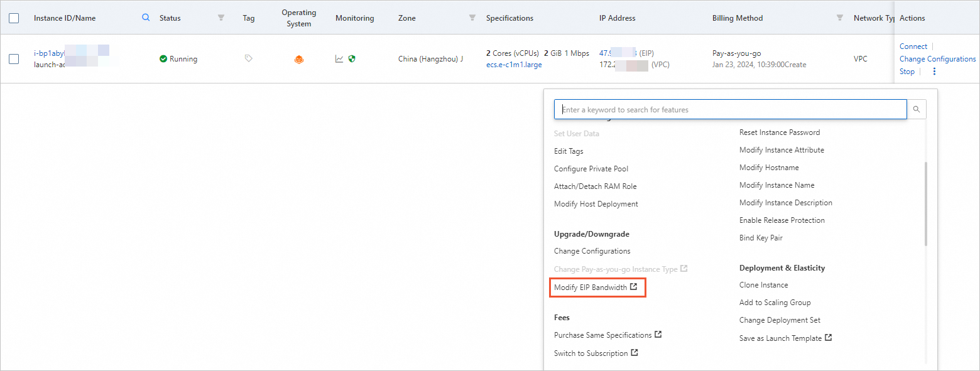Image resolution: width=980 pixels, height=371 pixels.
Task: Click the orange operating system icon
Action: 299,60
